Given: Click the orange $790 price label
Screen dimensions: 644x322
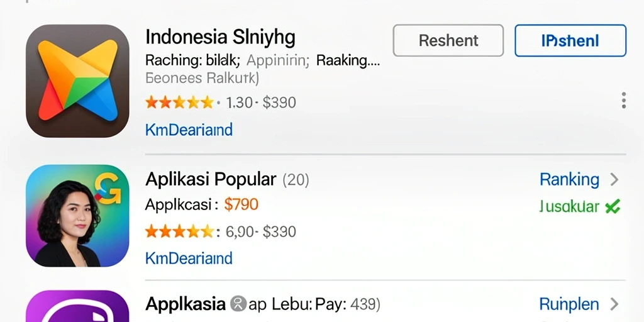Looking at the screenshot, I should pyautogui.click(x=241, y=204).
